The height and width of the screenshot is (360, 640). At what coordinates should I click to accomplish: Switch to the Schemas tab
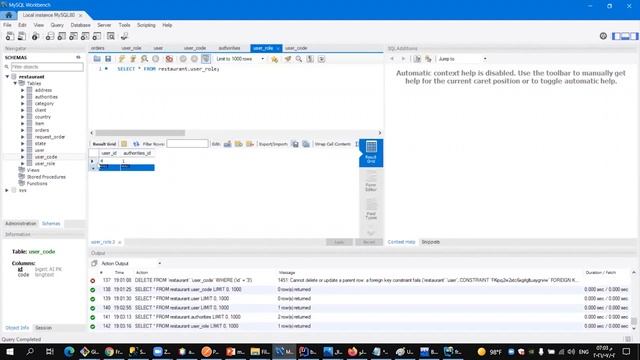tap(51, 224)
